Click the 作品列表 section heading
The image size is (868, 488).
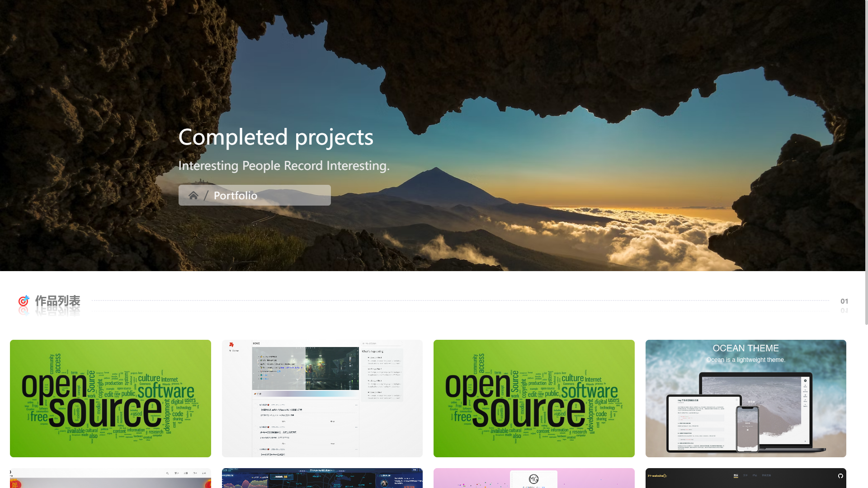[57, 301]
